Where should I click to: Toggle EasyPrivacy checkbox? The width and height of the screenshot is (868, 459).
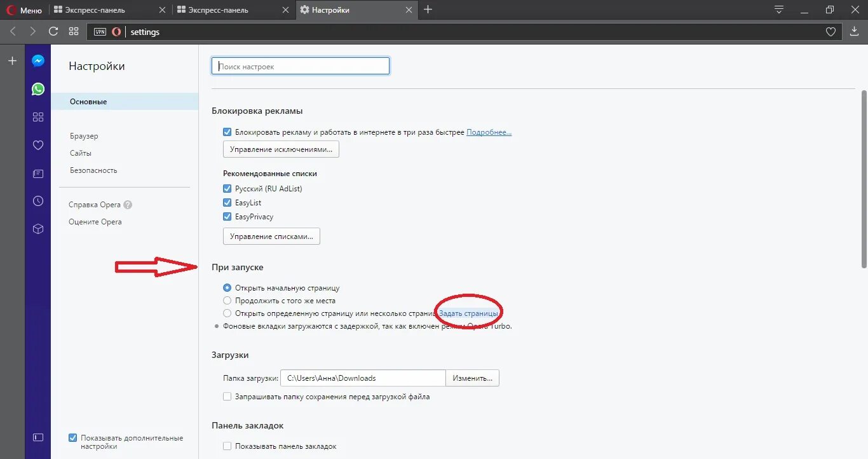click(227, 217)
